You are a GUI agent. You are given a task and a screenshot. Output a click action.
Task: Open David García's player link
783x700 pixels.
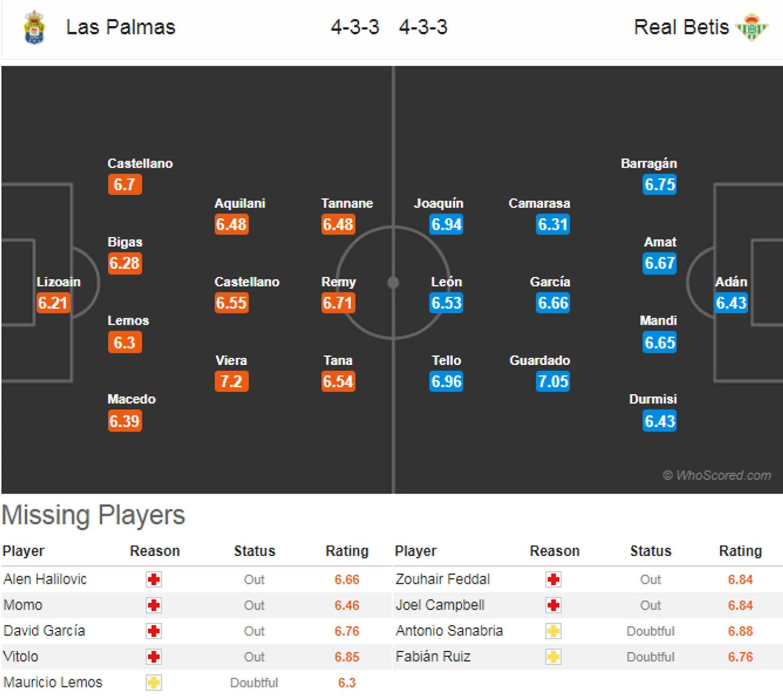[45, 631]
